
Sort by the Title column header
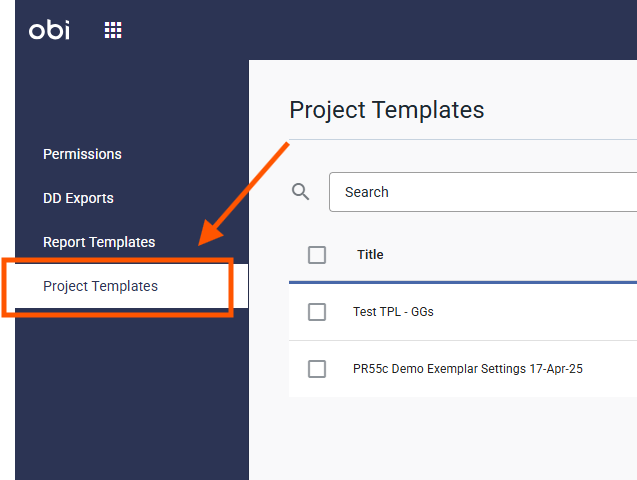point(370,255)
